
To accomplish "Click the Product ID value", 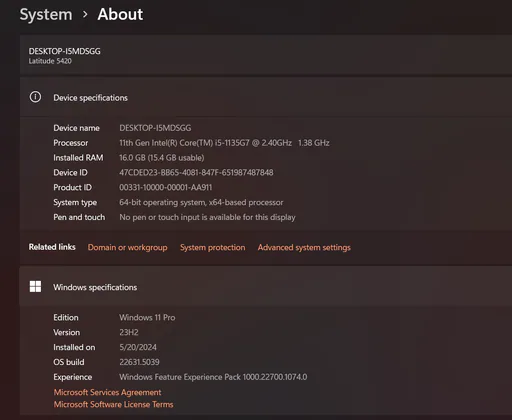I will pyautogui.click(x=166, y=187).
